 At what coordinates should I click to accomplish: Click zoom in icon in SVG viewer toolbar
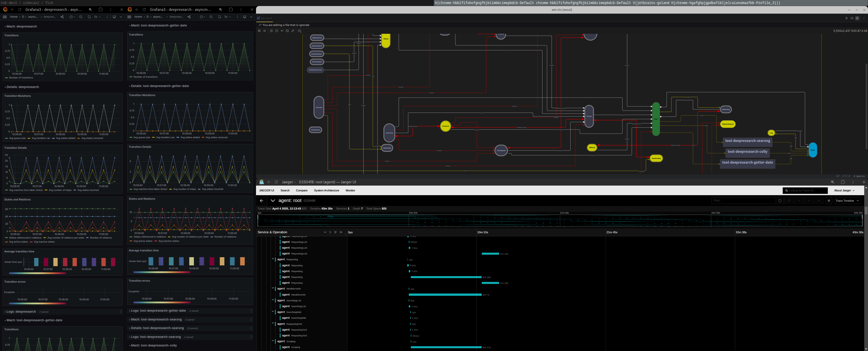tap(271, 31)
